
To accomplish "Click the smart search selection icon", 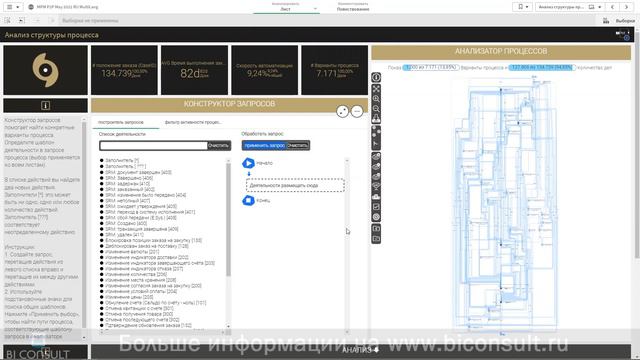I will [x=8, y=20].
